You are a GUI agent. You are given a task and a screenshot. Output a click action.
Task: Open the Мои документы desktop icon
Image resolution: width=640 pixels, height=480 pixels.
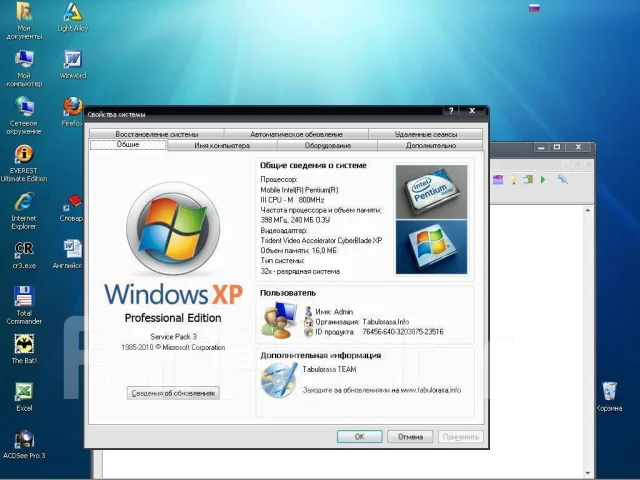click(x=24, y=20)
